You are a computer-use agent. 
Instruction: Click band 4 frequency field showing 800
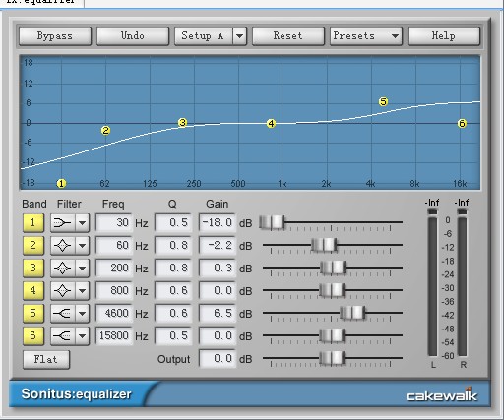(114, 290)
